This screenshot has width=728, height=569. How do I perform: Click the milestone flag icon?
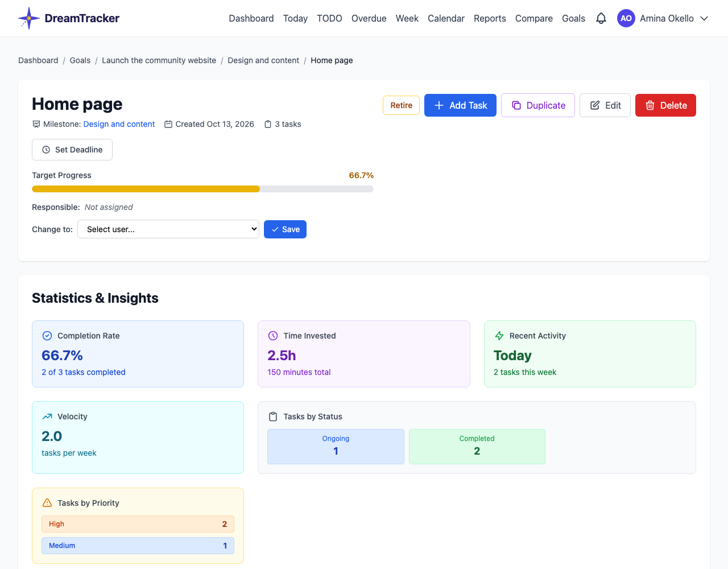[36, 124]
